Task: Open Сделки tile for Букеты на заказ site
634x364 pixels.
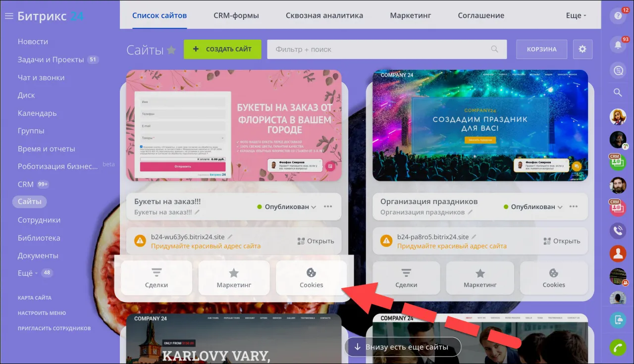Action: tap(157, 278)
